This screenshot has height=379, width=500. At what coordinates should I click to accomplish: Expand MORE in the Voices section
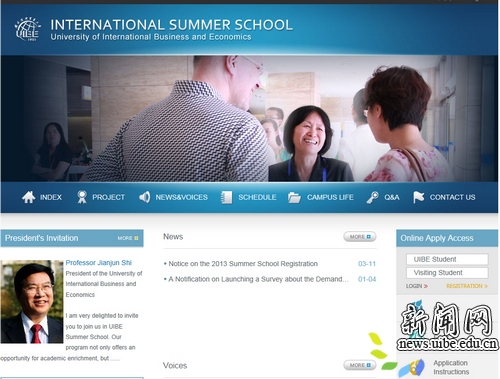coord(360,365)
